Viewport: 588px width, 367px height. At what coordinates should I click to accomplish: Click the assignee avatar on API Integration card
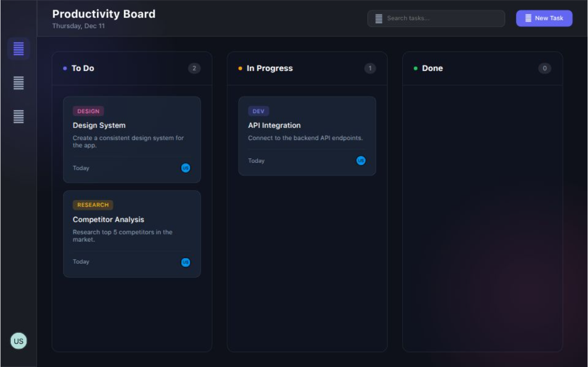pos(361,160)
